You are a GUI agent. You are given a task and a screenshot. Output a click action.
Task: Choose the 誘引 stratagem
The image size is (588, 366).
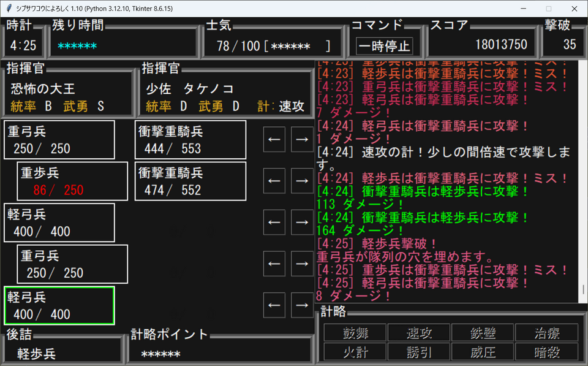[419, 351]
